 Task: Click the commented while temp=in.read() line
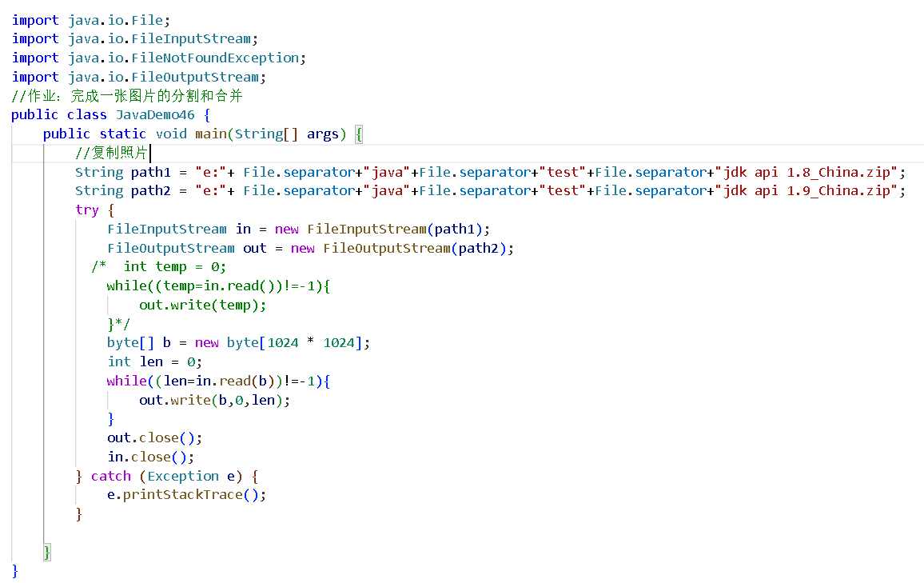click(218, 286)
